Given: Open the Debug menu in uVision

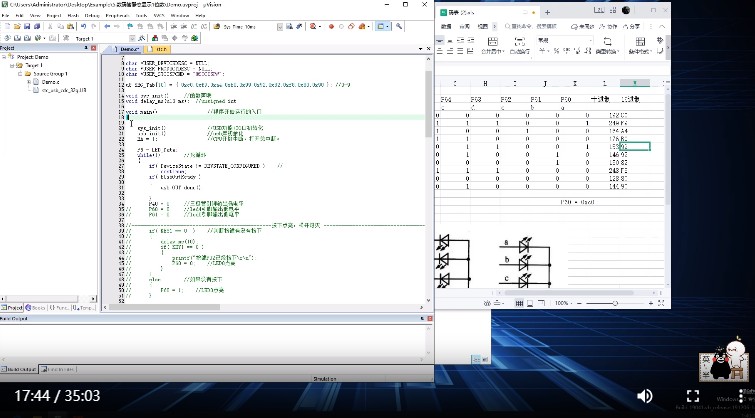Looking at the screenshot, I should (91, 15).
